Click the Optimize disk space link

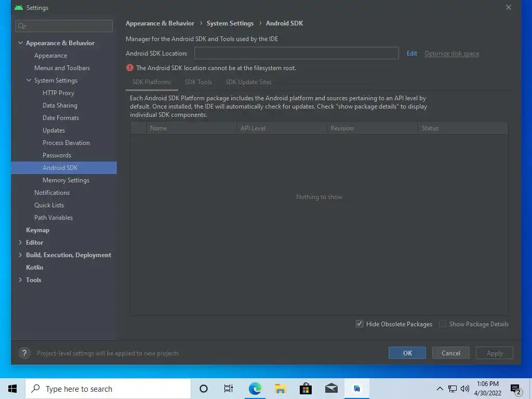point(451,54)
